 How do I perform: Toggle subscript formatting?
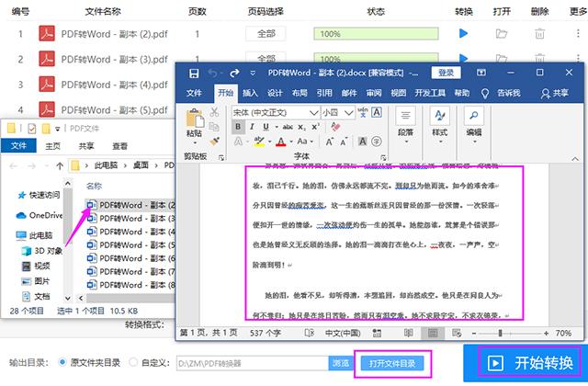302,127
